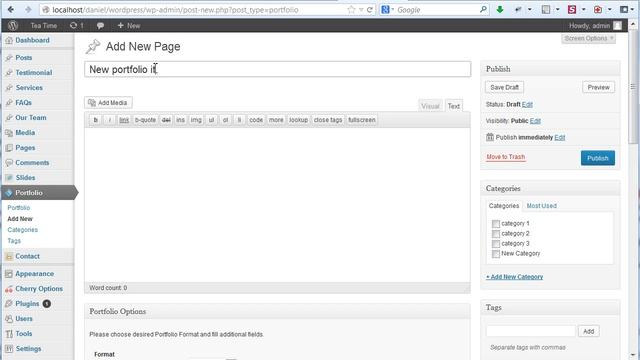Click the Pages icon in sidebar
This screenshot has width=640, height=360.
pos(9,148)
